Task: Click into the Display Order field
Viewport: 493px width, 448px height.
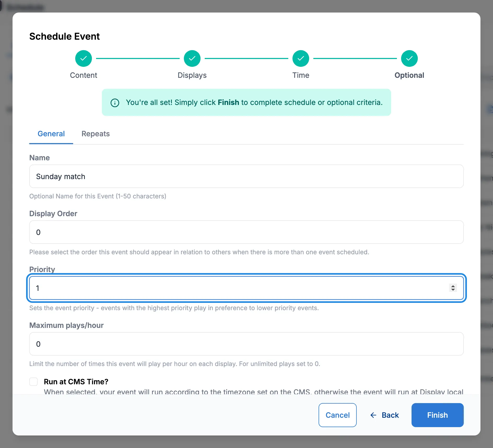Action: pyautogui.click(x=246, y=232)
